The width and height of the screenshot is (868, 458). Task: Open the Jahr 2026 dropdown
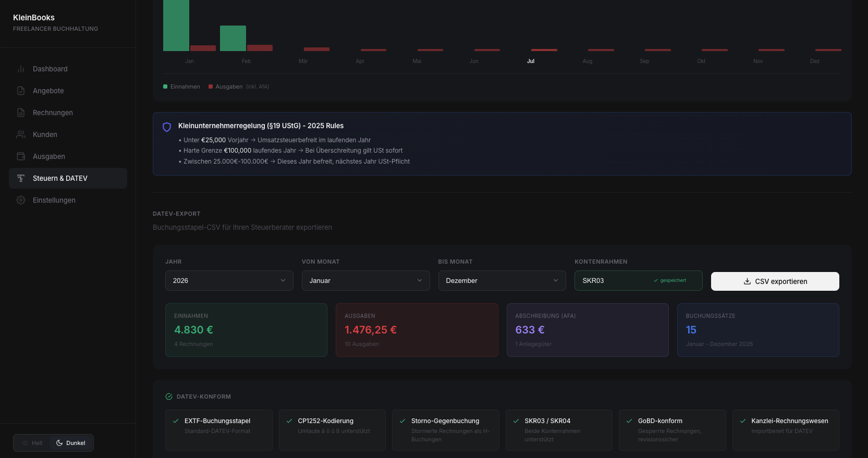tap(229, 280)
